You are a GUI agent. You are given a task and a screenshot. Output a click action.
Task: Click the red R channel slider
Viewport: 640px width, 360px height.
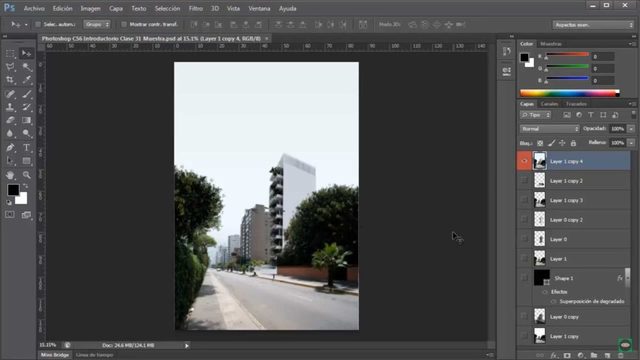(x=567, y=55)
